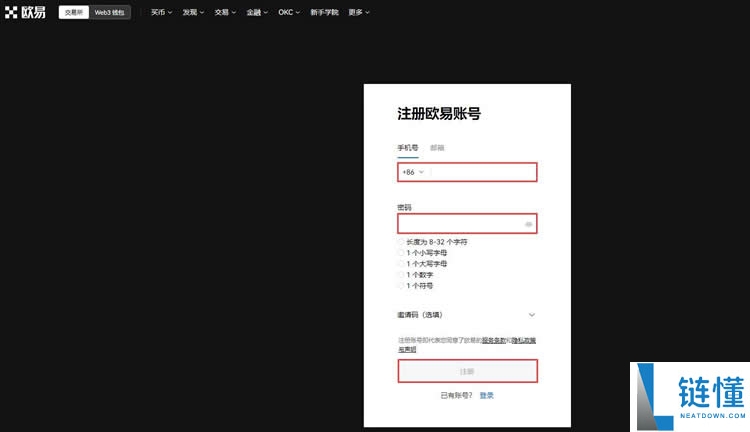
Task: Open the +86 country code selector
Action: click(x=413, y=172)
